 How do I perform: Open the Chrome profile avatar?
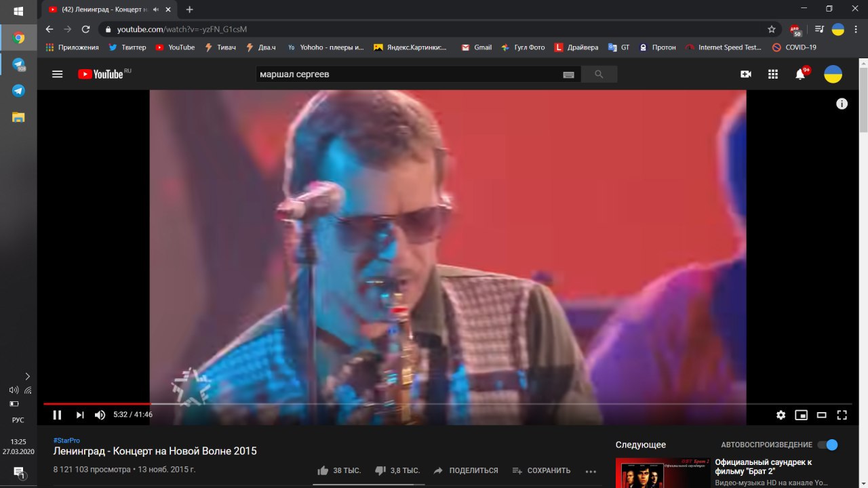838,29
